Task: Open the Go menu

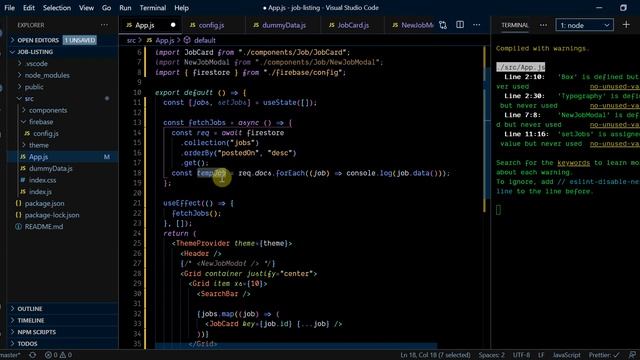Action: coord(106,8)
